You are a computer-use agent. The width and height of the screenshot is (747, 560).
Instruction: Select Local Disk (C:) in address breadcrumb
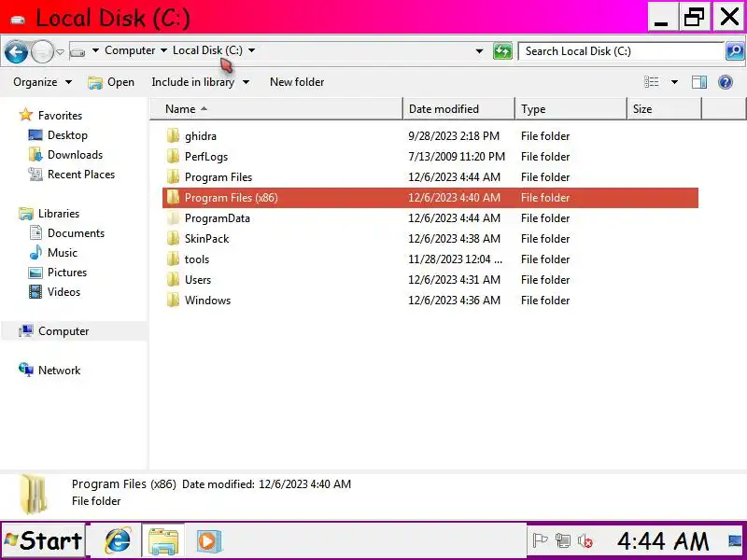coord(207,50)
